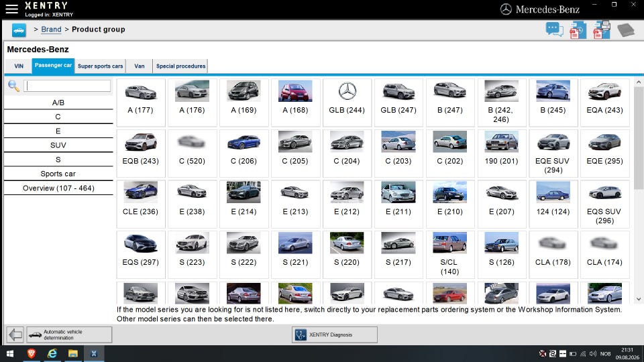
Task: Switch to Special procedures tab
Action: pos(180,66)
